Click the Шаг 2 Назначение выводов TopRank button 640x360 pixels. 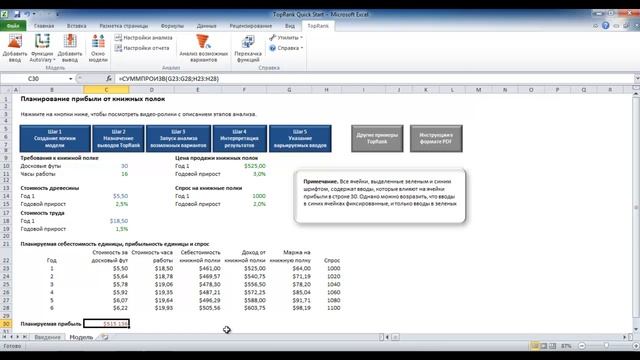pyautogui.click(x=118, y=138)
